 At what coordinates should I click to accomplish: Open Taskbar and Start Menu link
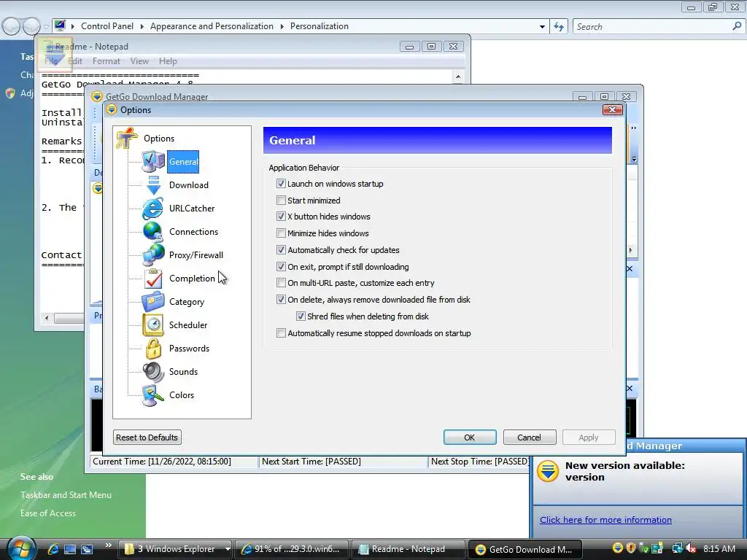pos(66,495)
